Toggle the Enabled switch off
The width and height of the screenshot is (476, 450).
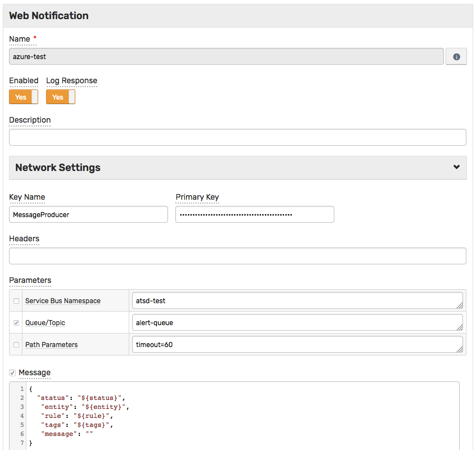pos(24,97)
